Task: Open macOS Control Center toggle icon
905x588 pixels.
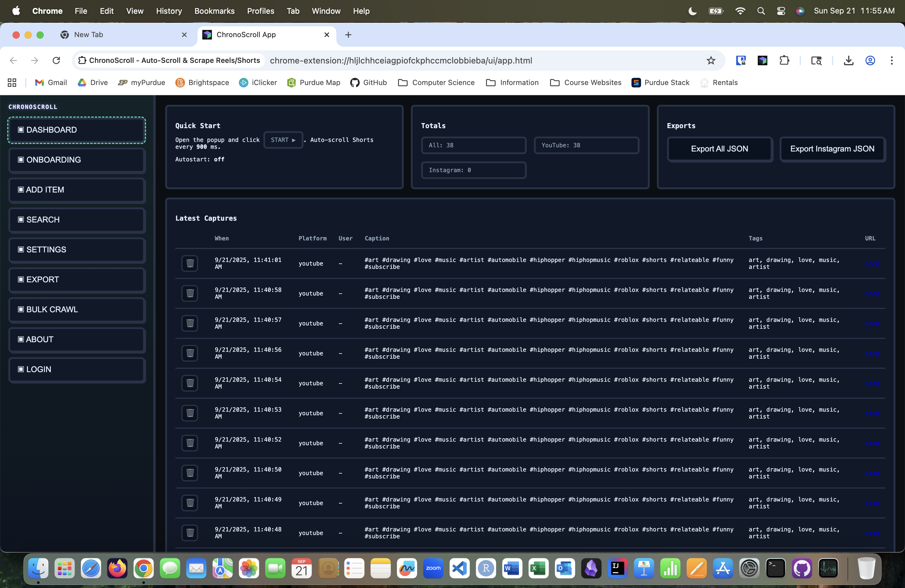Action: coord(781,11)
